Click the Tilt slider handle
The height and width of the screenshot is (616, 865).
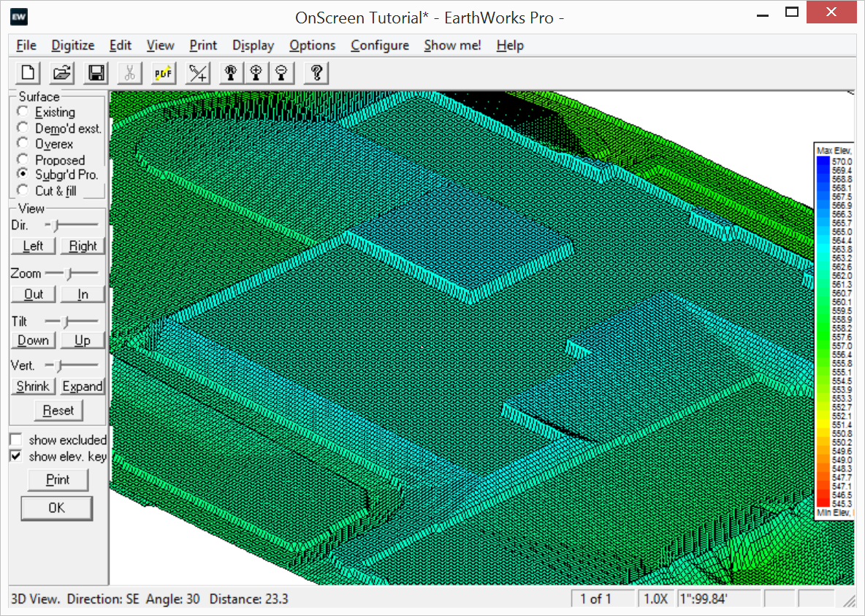click(66, 321)
